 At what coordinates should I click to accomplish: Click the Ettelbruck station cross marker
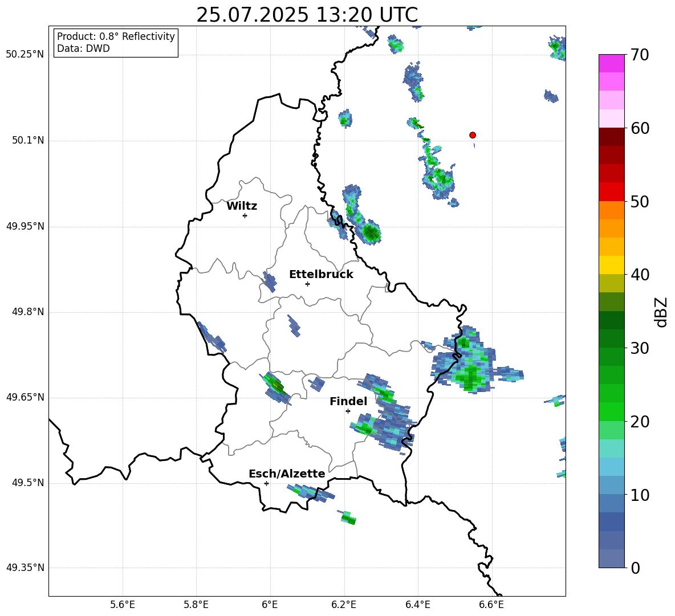coord(307,284)
